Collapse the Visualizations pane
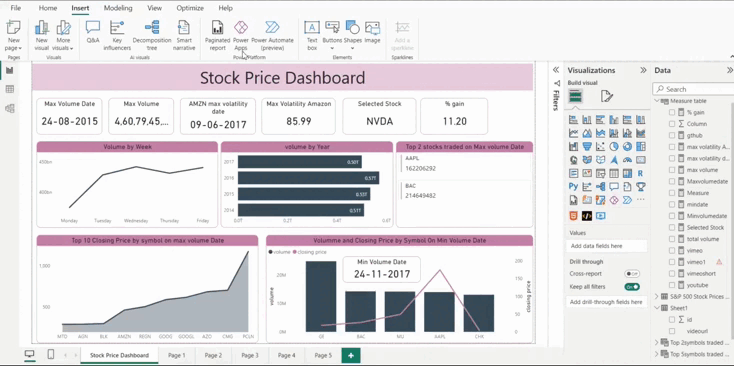 pyautogui.click(x=644, y=70)
